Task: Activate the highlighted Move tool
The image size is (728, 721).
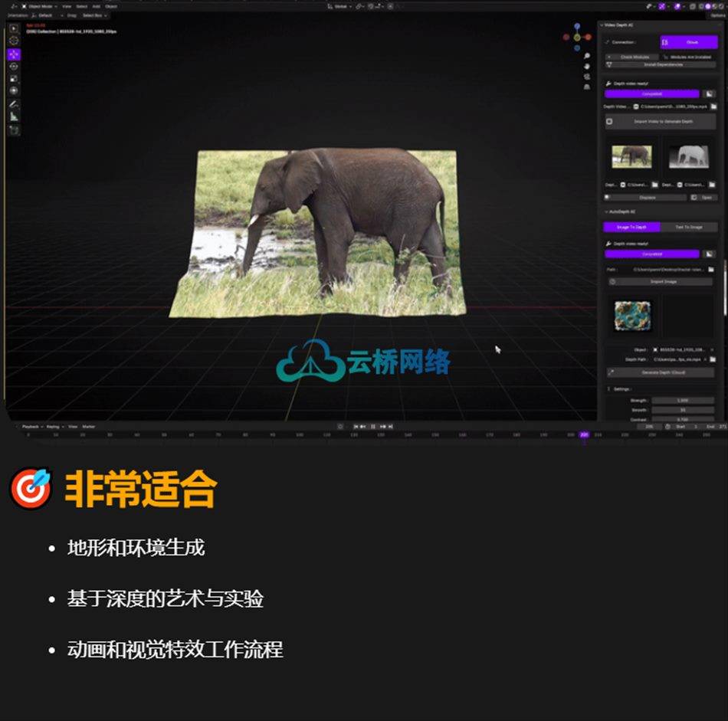Action: point(14,54)
